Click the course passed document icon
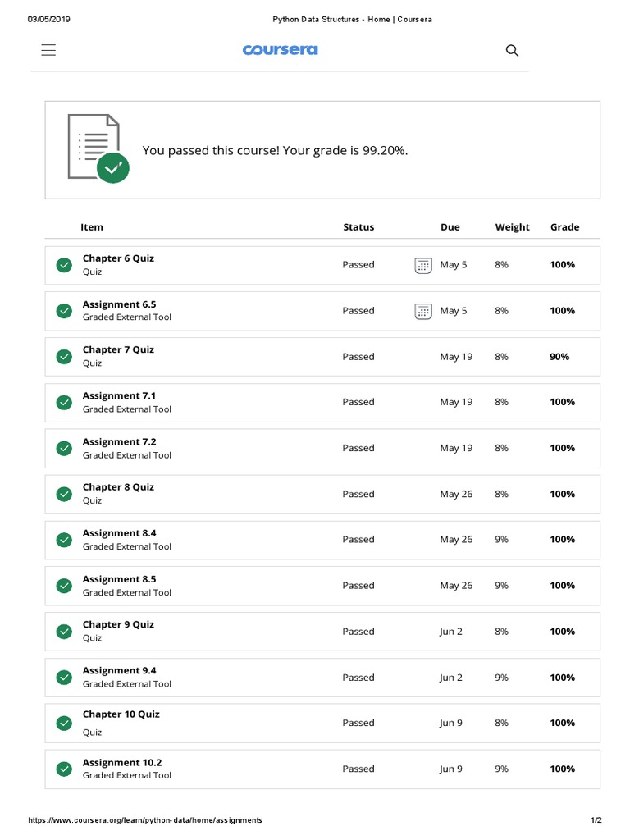 97,148
